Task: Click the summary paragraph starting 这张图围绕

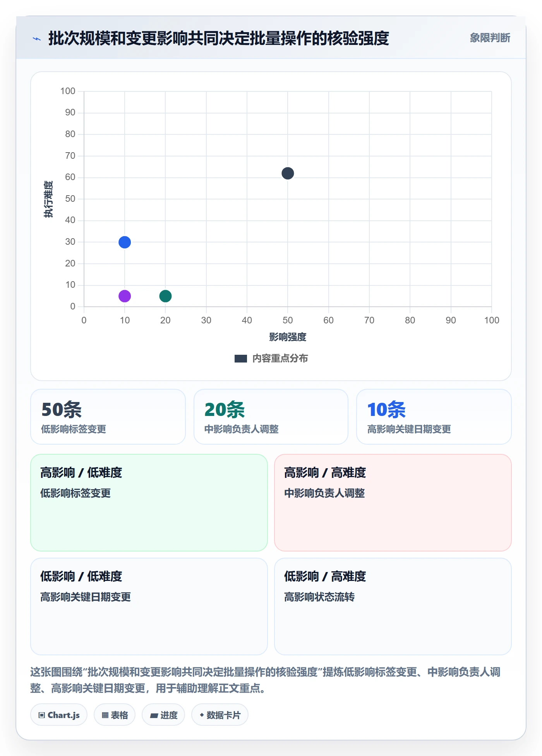Action: [266, 680]
